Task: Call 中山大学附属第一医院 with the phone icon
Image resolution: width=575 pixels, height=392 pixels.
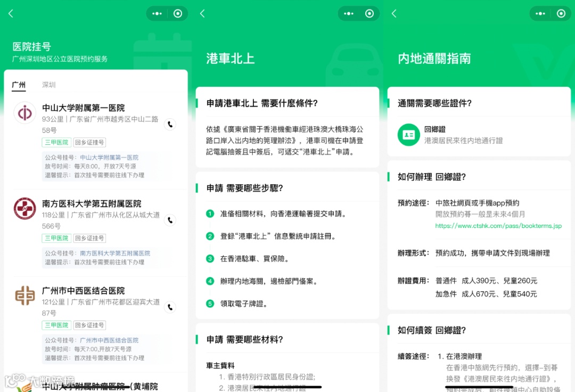Action: pos(170,124)
